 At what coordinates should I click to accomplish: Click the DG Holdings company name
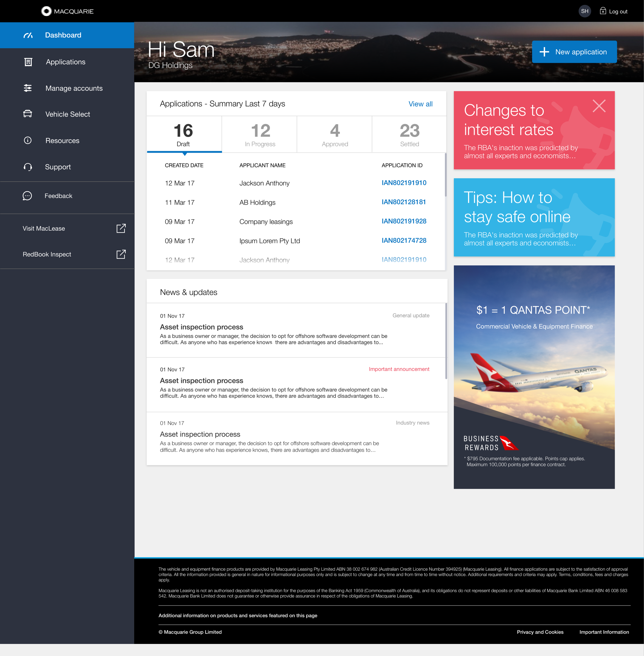click(170, 65)
